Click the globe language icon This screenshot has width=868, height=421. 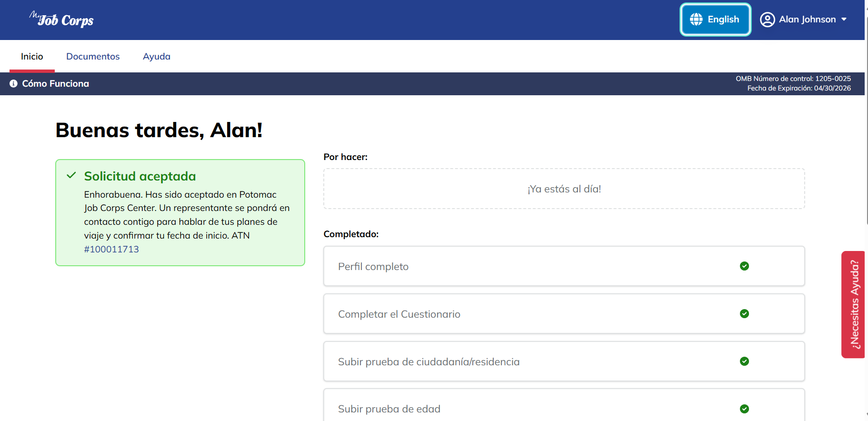coord(696,20)
